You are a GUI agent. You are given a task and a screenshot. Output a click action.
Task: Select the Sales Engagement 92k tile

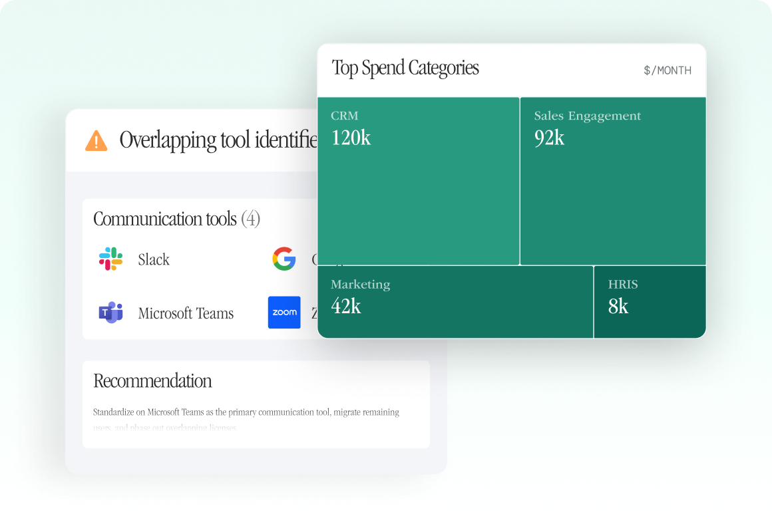613,181
